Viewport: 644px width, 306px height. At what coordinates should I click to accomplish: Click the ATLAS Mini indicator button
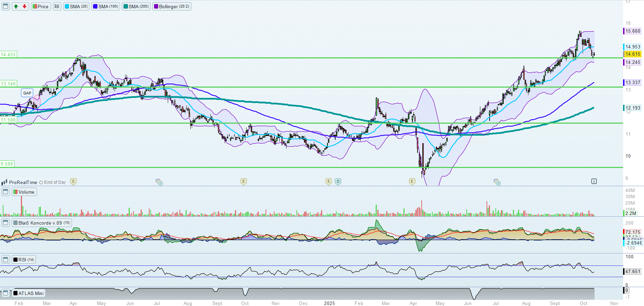tap(29, 293)
